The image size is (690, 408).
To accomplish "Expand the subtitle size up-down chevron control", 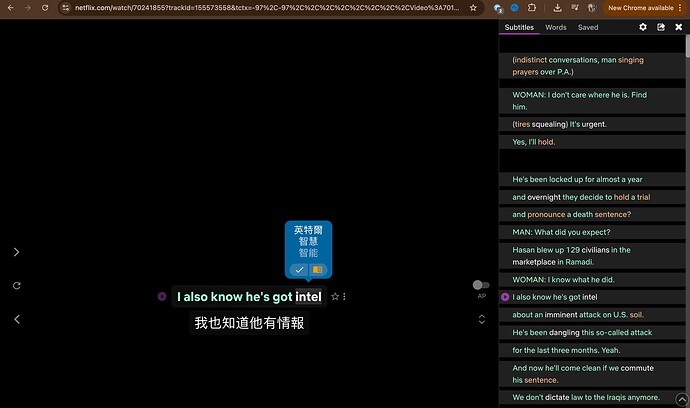I will 482,319.
